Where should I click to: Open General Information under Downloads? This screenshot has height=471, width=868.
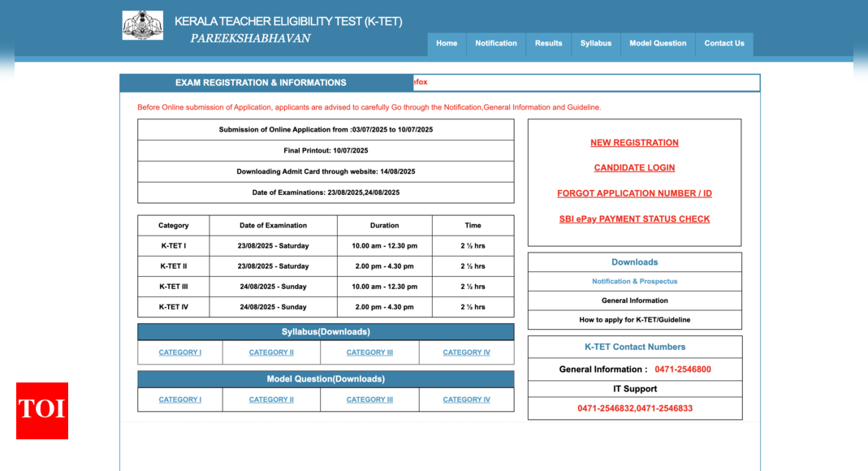click(x=634, y=300)
